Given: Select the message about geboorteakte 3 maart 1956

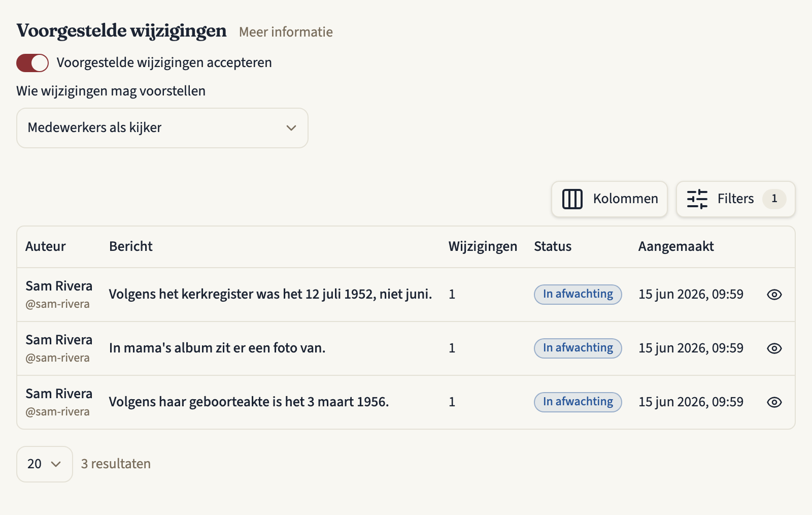Looking at the screenshot, I should pos(249,402).
